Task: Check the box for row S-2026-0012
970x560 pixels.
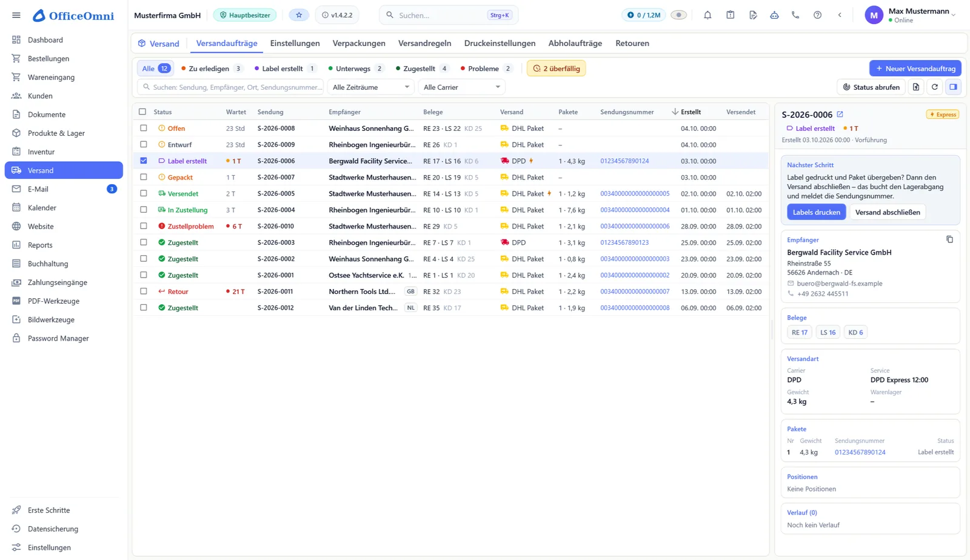Action: point(144,307)
